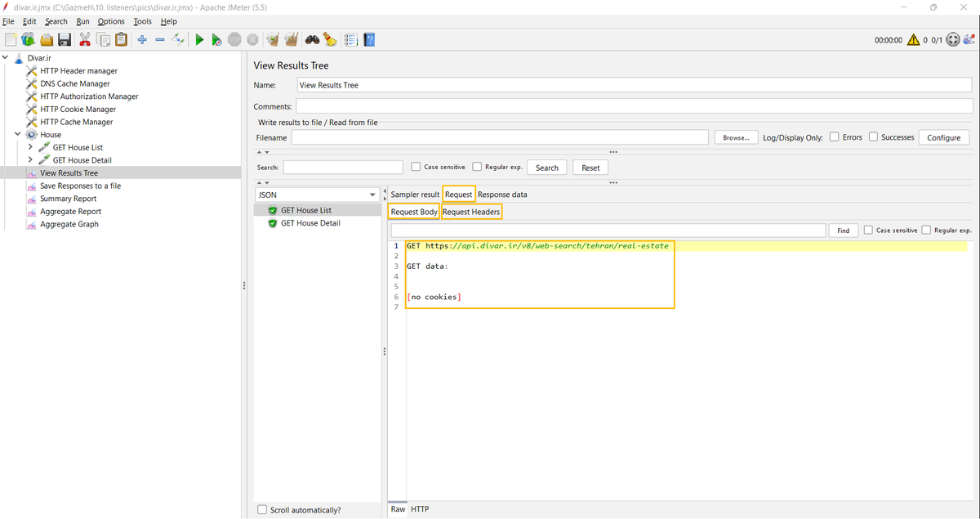Viewport: 980px width, 519px height.
Task: Click the Open file folder icon
Action: point(47,39)
